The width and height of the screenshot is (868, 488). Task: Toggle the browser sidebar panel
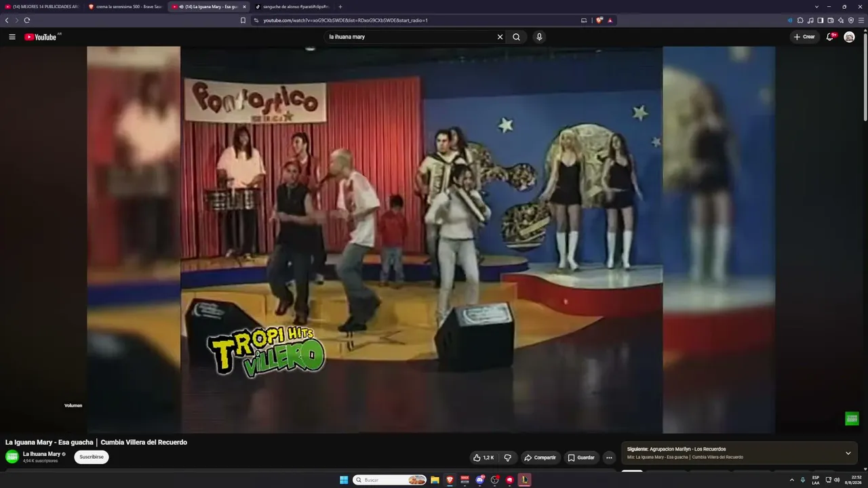[x=821, y=20]
